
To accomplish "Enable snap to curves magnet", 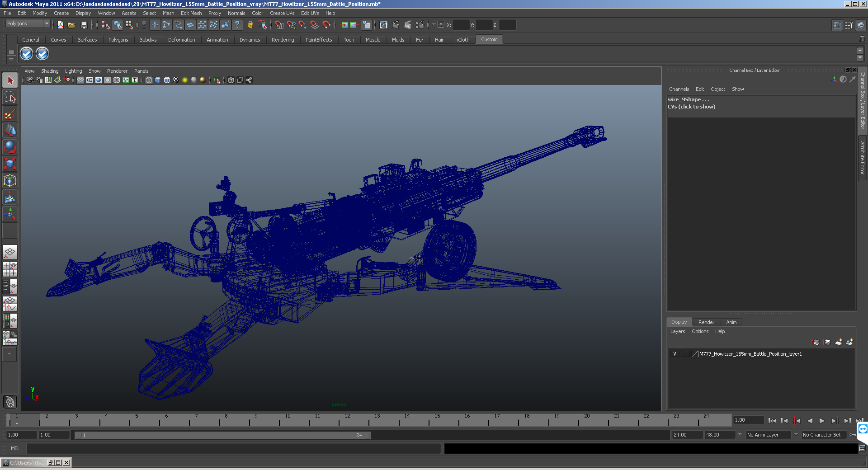I will 291,25.
